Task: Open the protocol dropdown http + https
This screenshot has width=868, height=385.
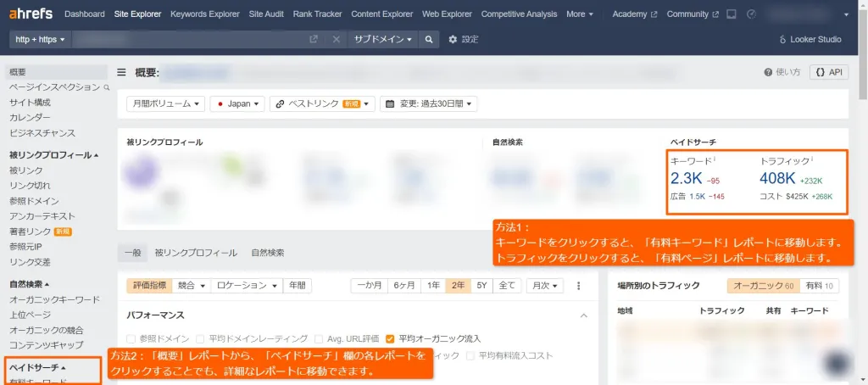Action: [41, 39]
